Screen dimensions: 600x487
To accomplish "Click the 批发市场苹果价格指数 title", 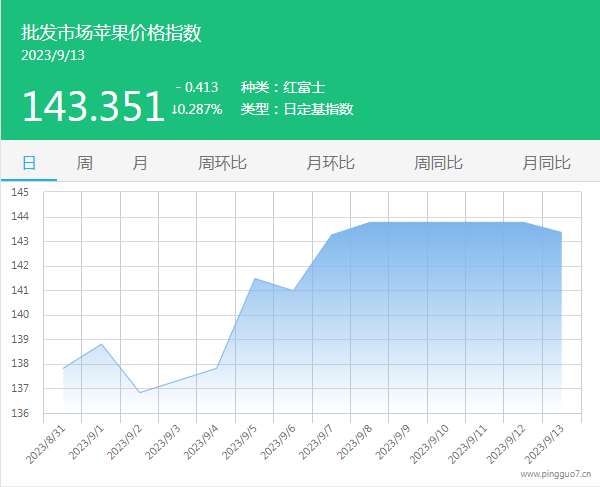I will coord(111,33).
